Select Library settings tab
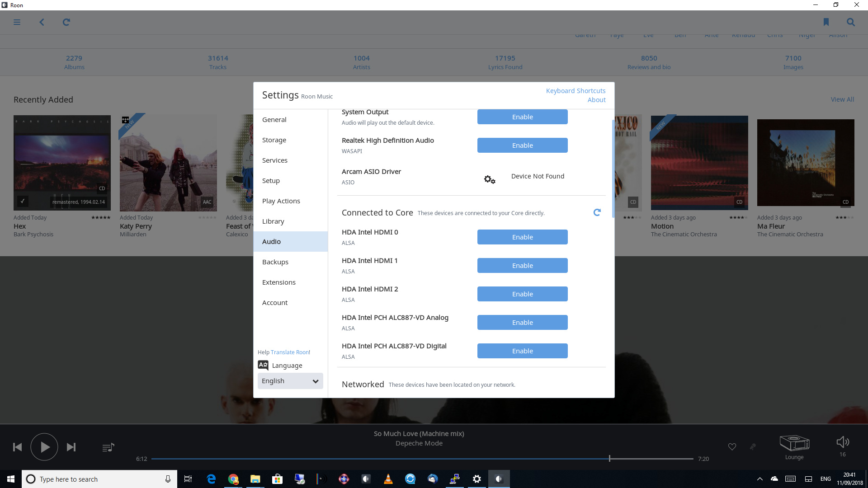The image size is (868, 488). point(290,221)
